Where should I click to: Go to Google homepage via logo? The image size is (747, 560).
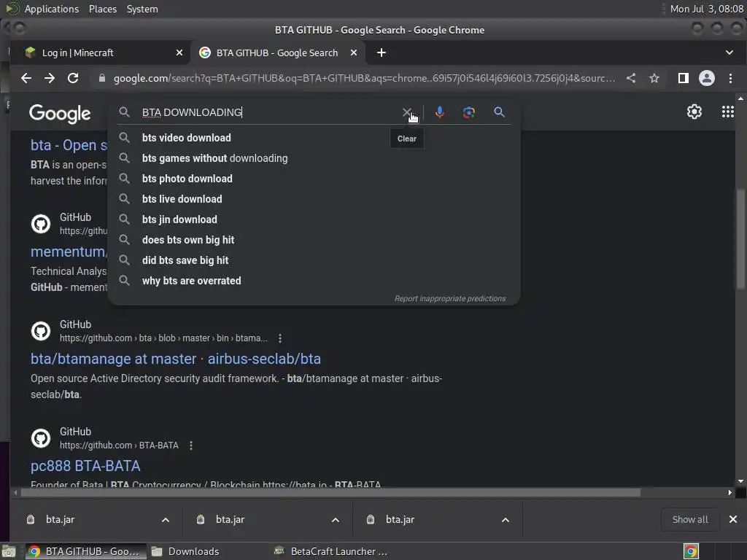click(60, 113)
